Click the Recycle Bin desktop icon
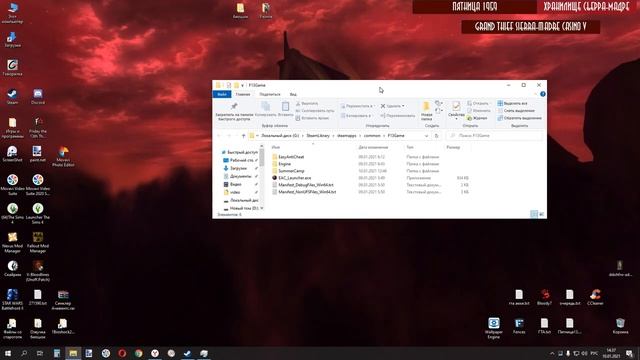The height and width of the screenshot is (360, 640). click(x=620, y=326)
